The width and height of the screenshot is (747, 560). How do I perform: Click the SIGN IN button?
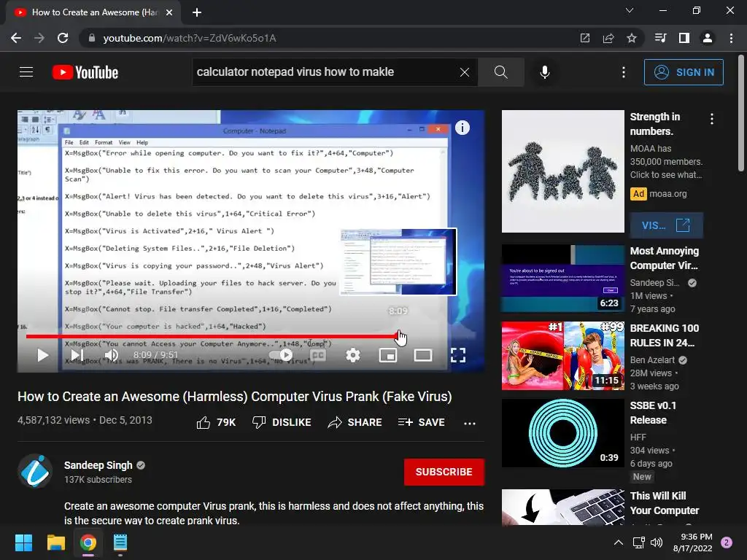click(x=684, y=72)
